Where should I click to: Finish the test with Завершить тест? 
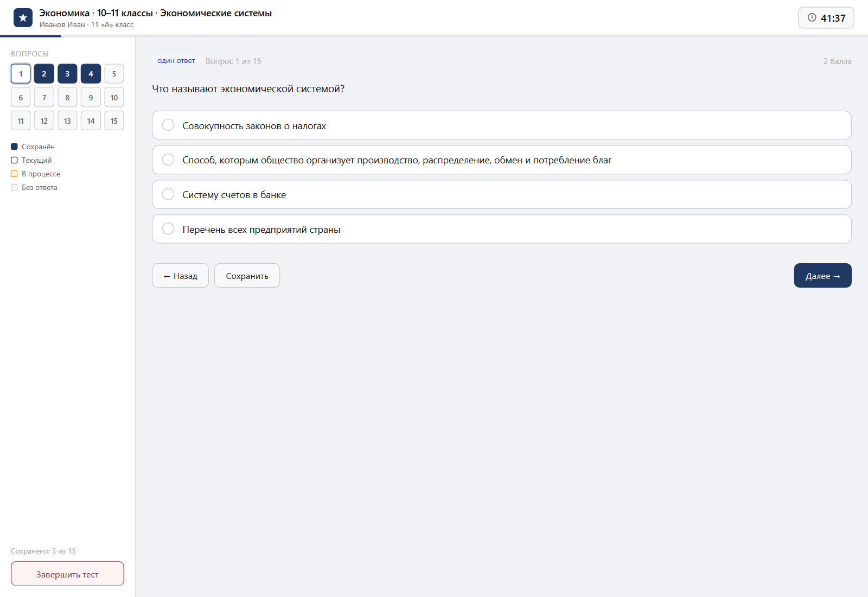click(x=67, y=574)
